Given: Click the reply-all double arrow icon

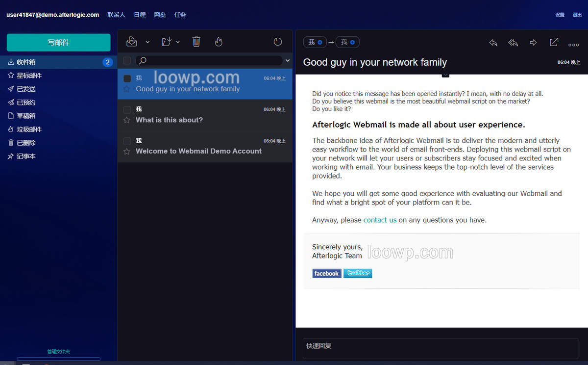Looking at the screenshot, I should pos(513,43).
